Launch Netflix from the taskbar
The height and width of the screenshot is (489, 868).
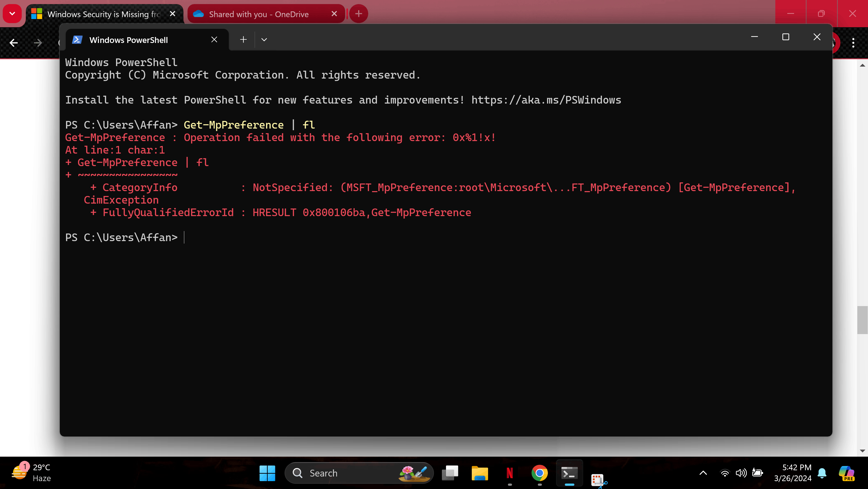510,473
